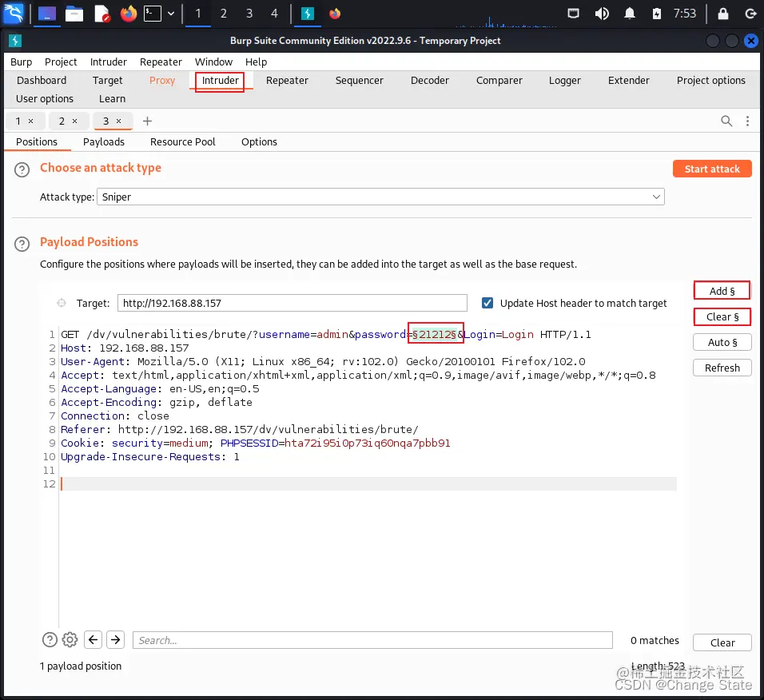764x700 pixels.
Task: Switch to the Dashboard tab
Action: tap(42, 81)
